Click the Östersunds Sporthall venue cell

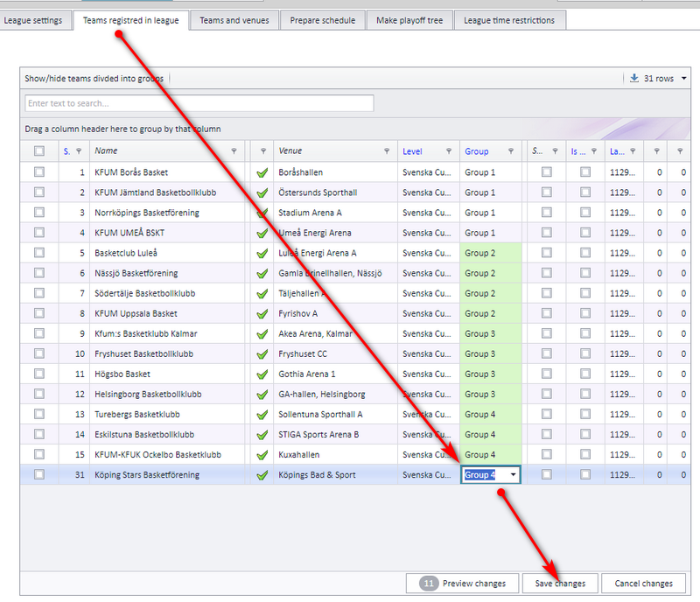335,192
